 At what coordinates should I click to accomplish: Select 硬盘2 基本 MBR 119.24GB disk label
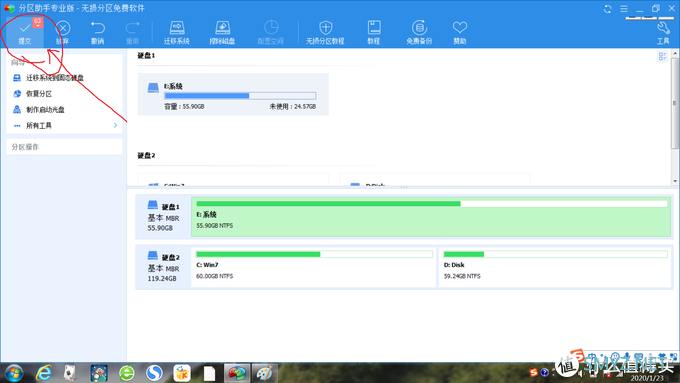tap(163, 267)
